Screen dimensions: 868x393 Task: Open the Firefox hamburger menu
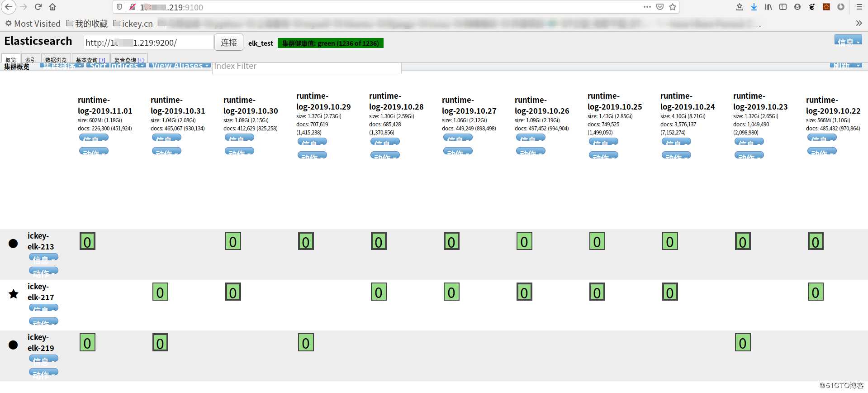859,7
